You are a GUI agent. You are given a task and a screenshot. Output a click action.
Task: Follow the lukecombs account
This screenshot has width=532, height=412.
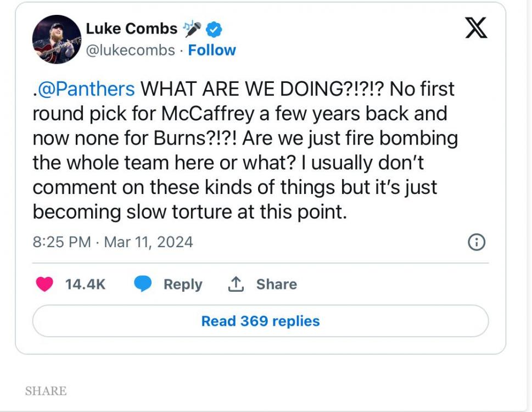pos(212,50)
